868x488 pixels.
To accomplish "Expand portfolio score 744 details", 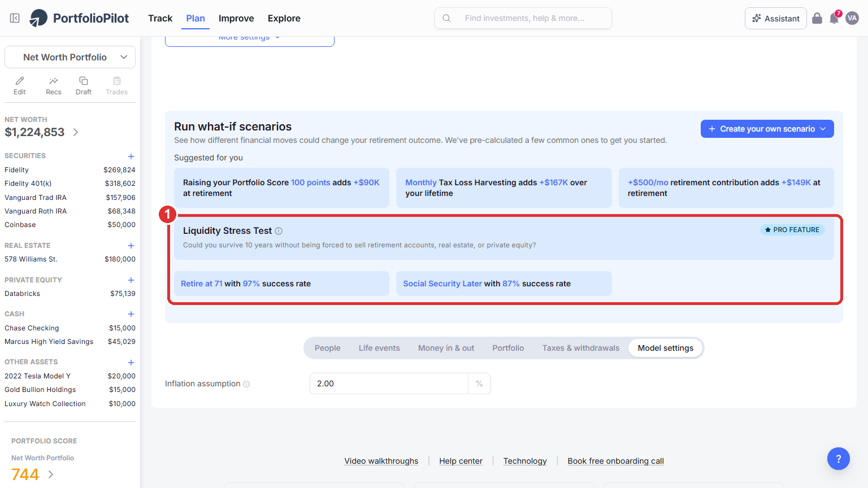I will pos(51,474).
